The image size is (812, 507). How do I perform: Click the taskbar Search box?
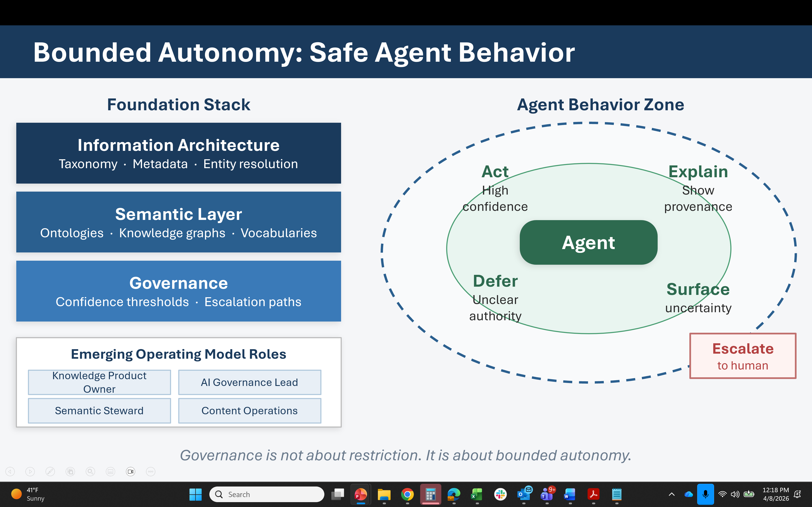click(x=267, y=494)
